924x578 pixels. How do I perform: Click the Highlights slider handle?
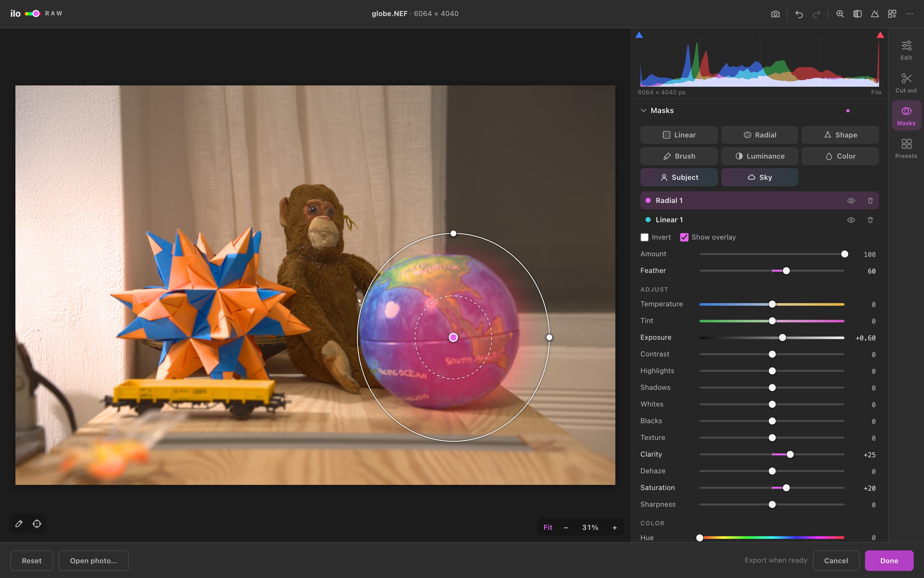[x=772, y=371]
